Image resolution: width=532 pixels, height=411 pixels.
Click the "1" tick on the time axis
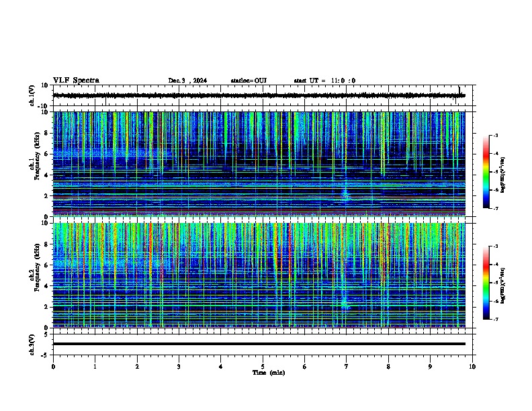95,367
